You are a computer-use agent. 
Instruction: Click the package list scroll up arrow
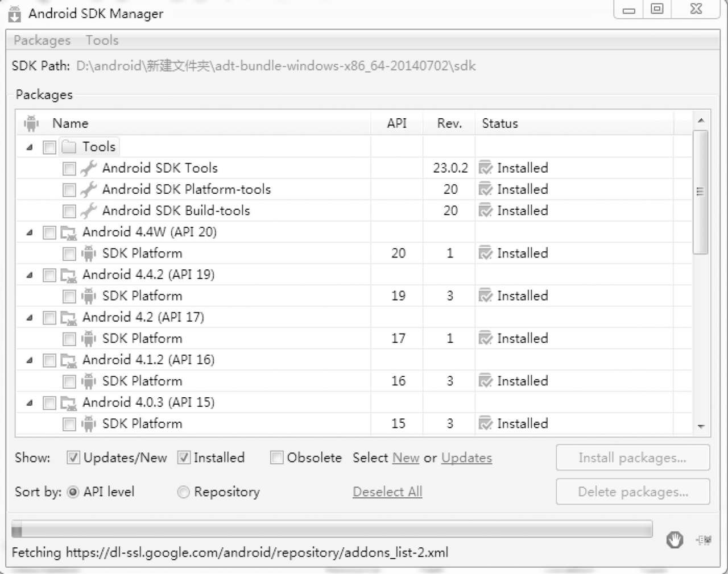click(x=701, y=120)
